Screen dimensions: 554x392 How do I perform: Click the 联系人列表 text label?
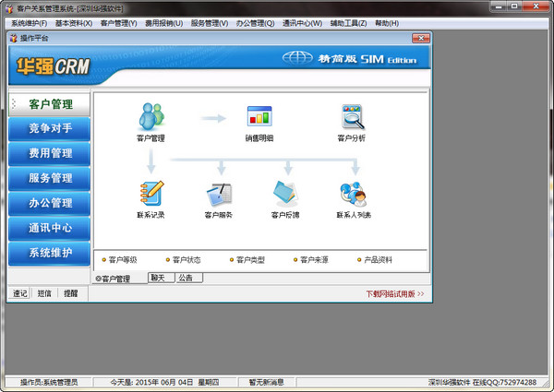point(354,215)
